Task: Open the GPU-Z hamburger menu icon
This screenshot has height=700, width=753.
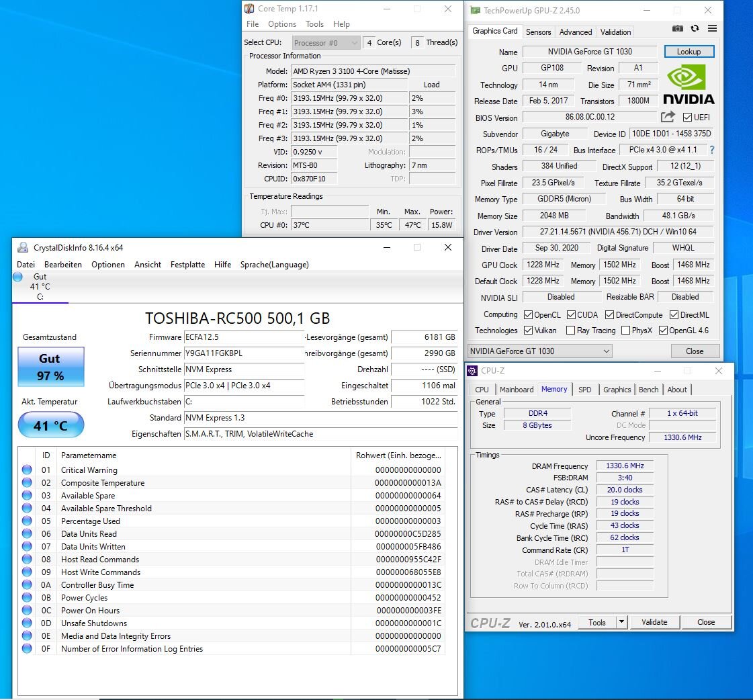Action: pos(712,28)
